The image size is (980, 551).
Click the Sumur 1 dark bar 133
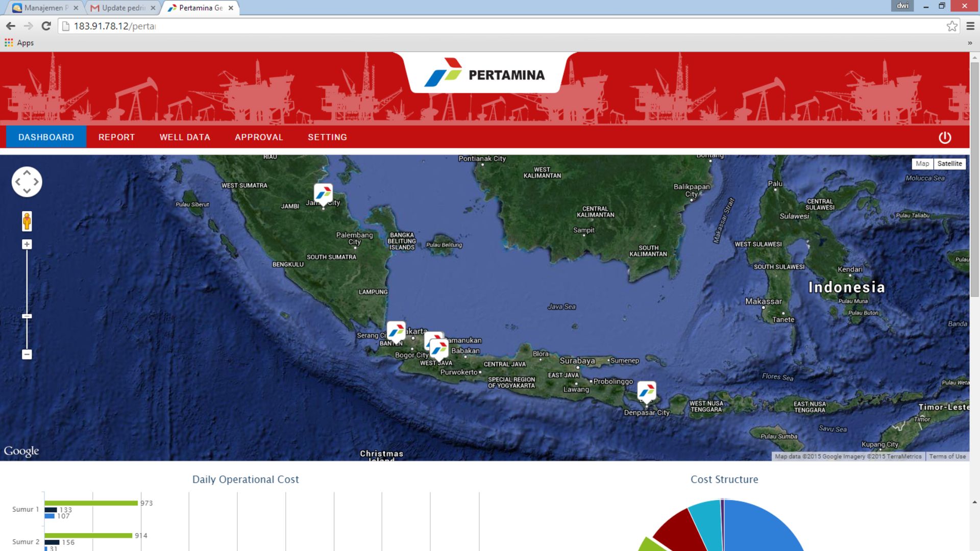51,510
